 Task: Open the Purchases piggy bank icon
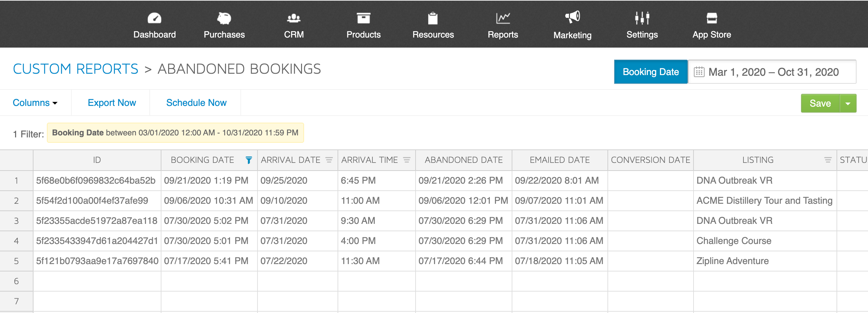pyautogui.click(x=224, y=18)
